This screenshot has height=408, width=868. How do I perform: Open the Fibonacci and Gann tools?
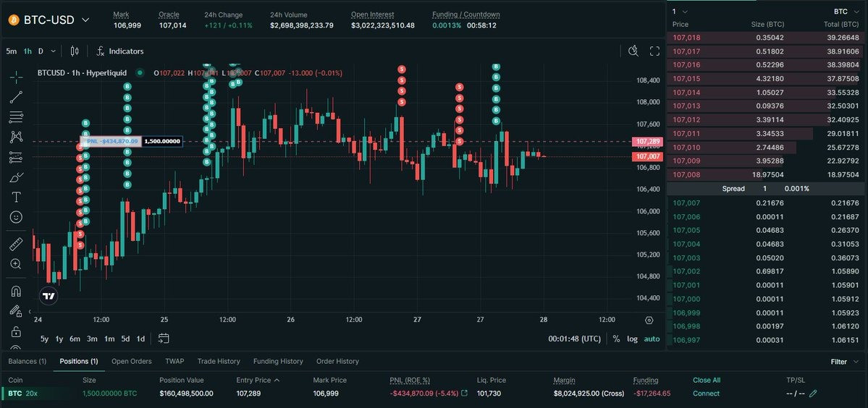[16, 117]
